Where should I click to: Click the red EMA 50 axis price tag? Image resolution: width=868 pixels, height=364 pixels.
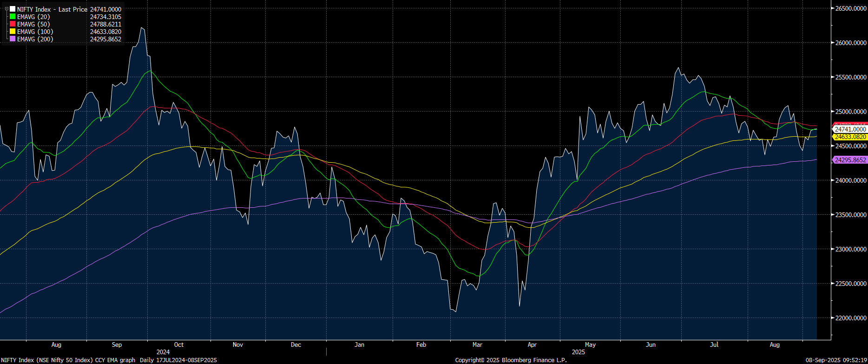click(x=850, y=124)
